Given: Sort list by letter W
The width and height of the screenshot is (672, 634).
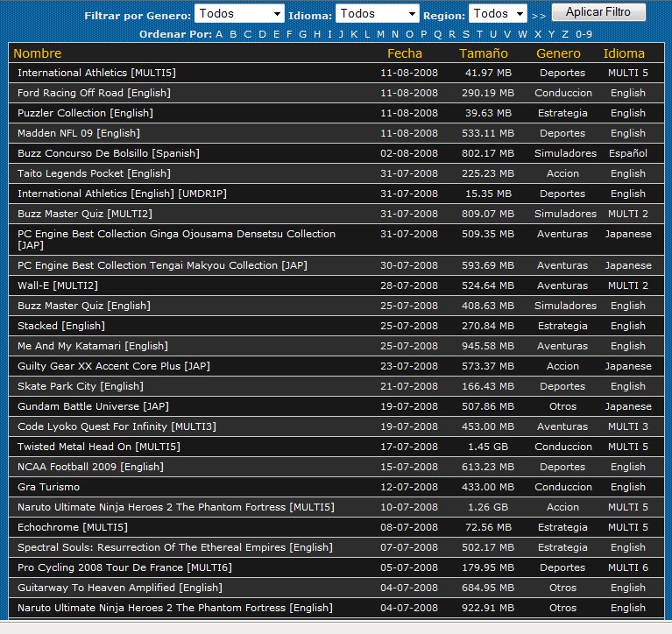Looking at the screenshot, I should click(522, 34).
